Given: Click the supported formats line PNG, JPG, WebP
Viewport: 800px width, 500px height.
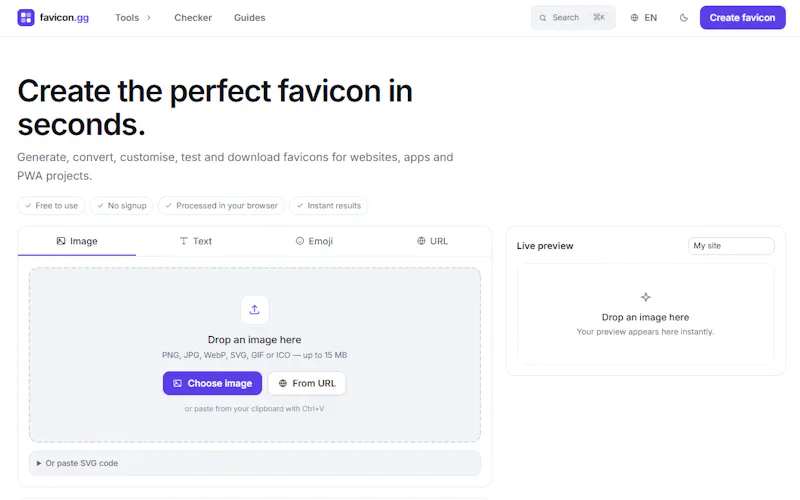Looking at the screenshot, I should click(x=255, y=355).
